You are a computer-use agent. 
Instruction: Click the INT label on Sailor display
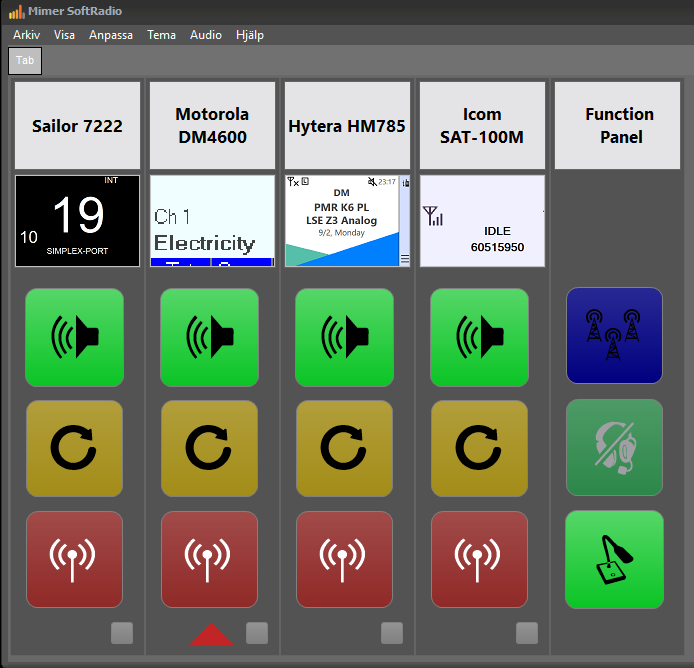tap(111, 180)
